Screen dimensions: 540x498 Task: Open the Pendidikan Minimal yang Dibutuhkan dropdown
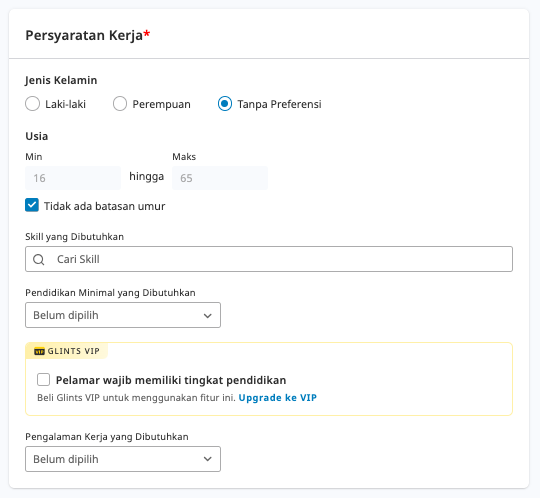123,315
